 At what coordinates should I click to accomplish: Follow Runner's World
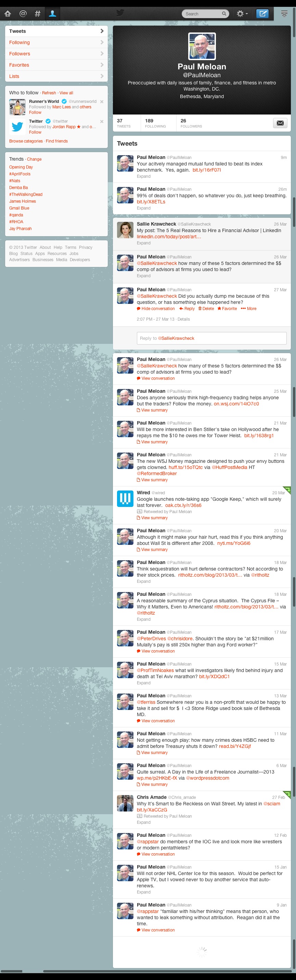(35, 112)
